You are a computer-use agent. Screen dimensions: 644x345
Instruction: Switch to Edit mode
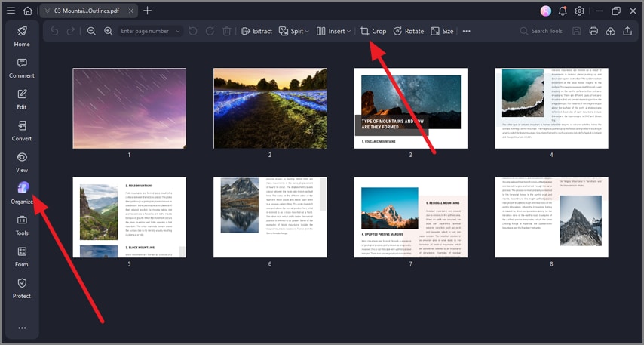22,100
